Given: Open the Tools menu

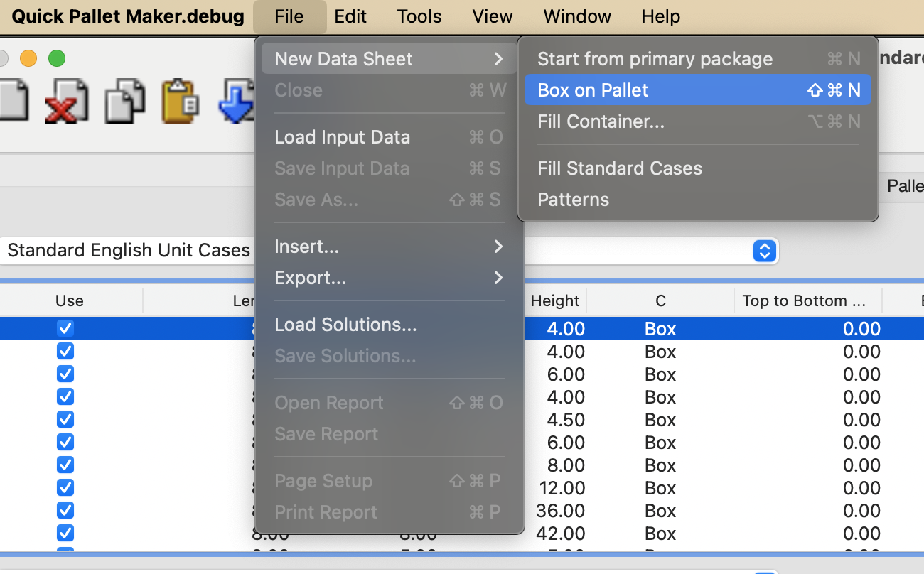Looking at the screenshot, I should (419, 16).
